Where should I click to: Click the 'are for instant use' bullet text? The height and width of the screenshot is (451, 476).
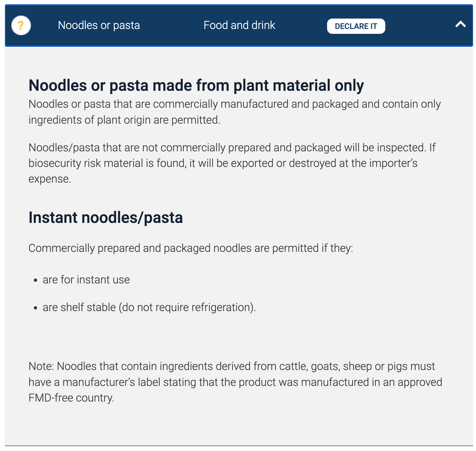point(86,280)
